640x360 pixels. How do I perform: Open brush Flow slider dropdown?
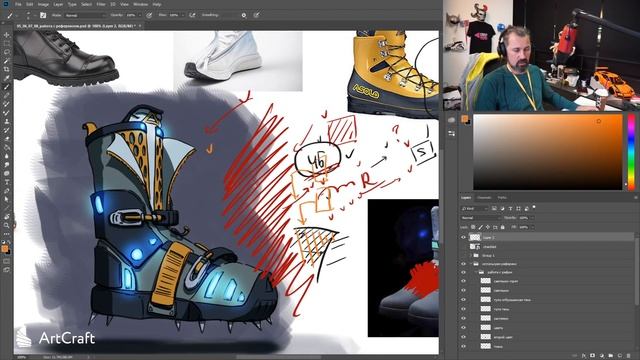coord(182,15)
